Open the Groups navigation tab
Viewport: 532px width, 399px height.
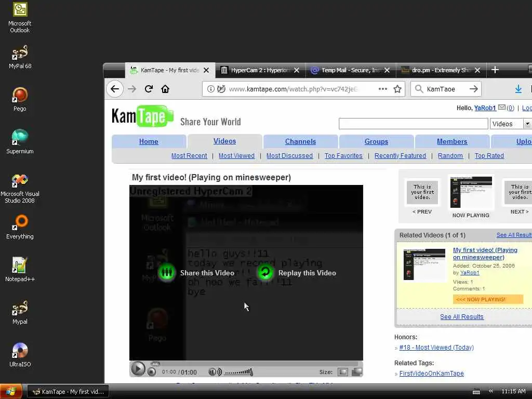(376, 141)
